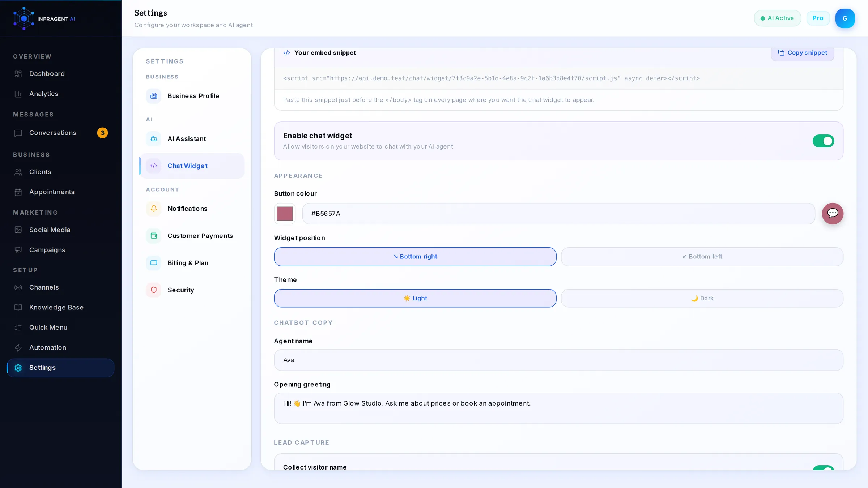
Task: Go to Analytics in the sidebar
Action: point(60,94)
